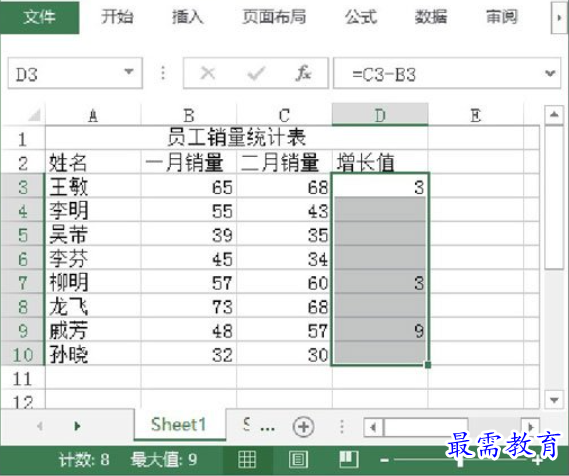Open the Name Box dropdown

click(129, 72)
